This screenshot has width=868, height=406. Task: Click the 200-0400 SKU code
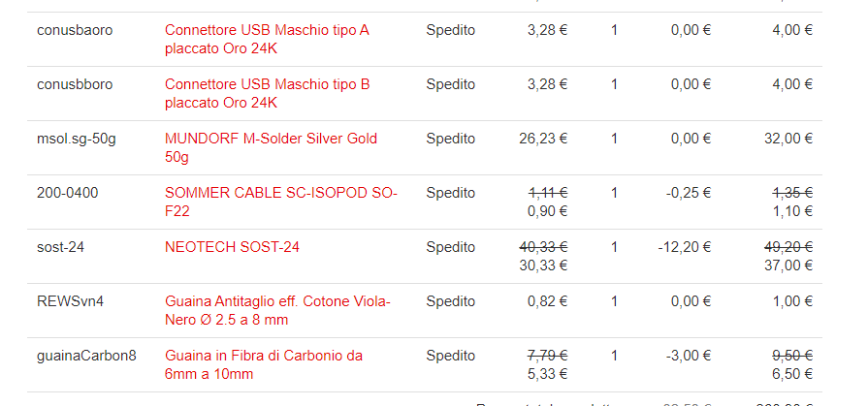[67, 193]
